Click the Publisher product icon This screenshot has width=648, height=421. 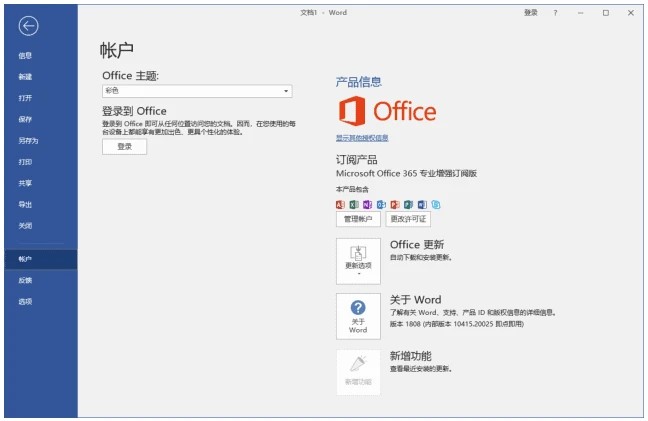pos(408,205)
